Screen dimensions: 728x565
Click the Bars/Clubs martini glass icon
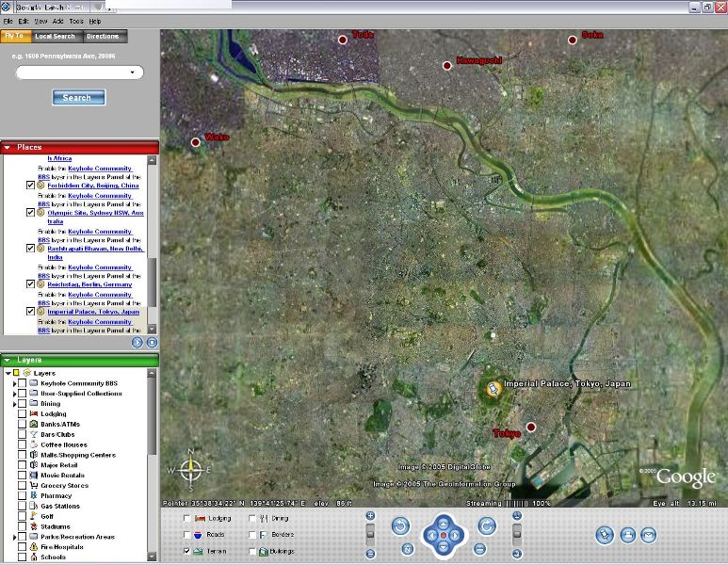(x=33, y=434)
